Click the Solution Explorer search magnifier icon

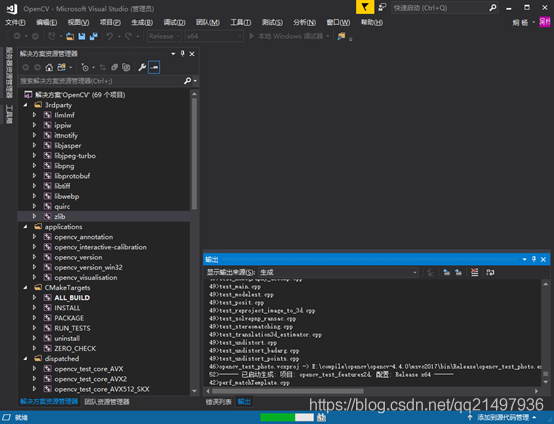[x=188, y=81]
